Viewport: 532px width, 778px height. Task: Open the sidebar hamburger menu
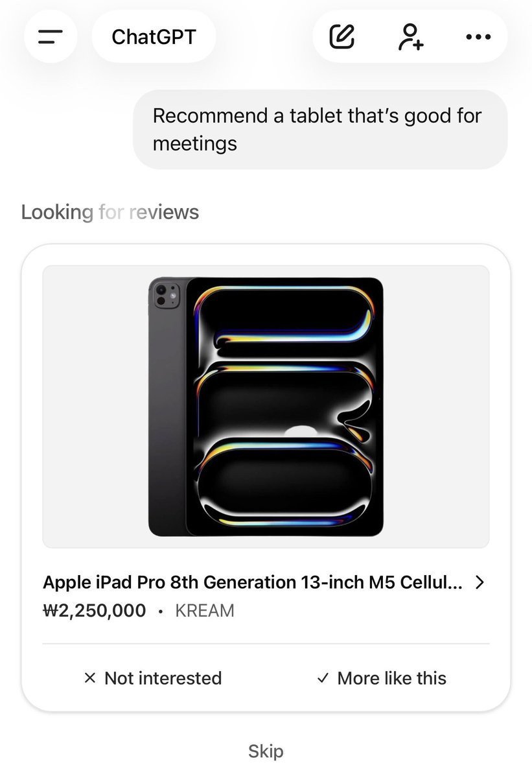pos(51,37)
